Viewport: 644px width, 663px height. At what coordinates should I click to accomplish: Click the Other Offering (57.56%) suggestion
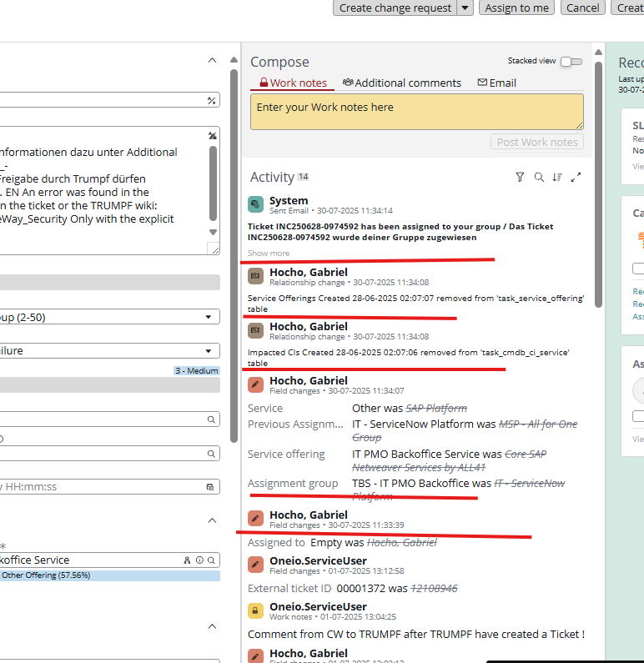[110, 575]
